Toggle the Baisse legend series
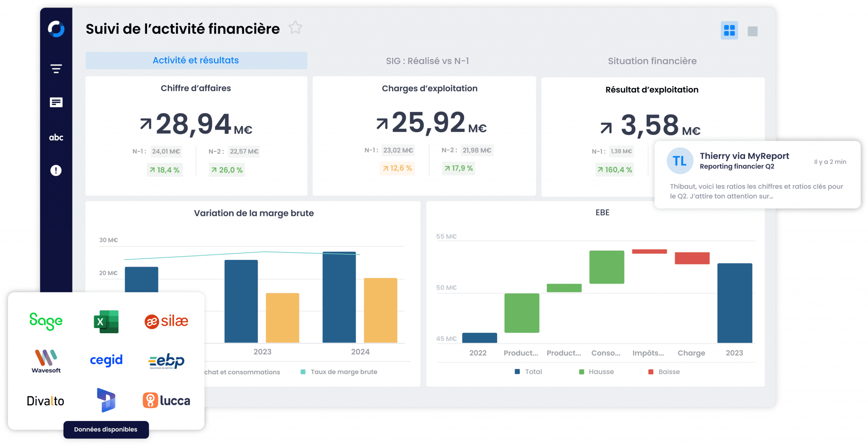 pyautogui.click(x=664, y=372)
